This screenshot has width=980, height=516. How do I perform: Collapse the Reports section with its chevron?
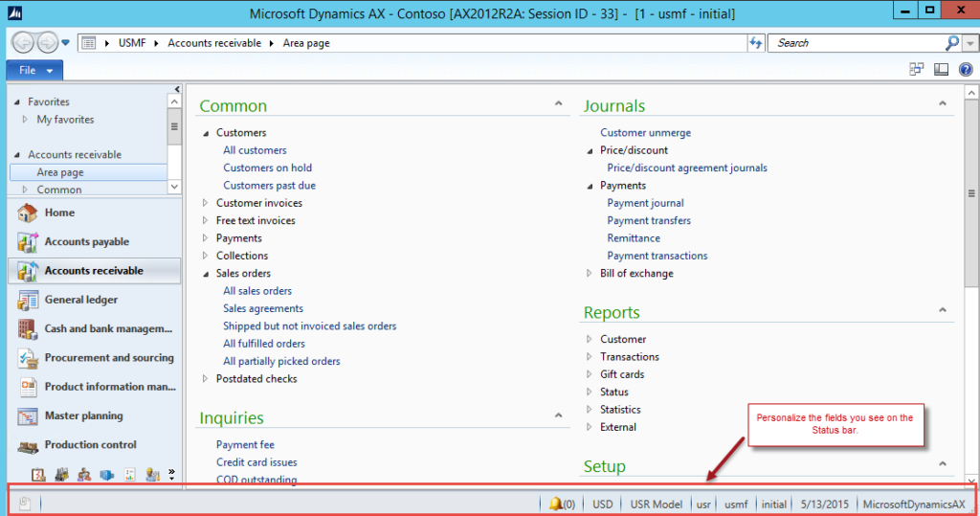click(942, 309)
